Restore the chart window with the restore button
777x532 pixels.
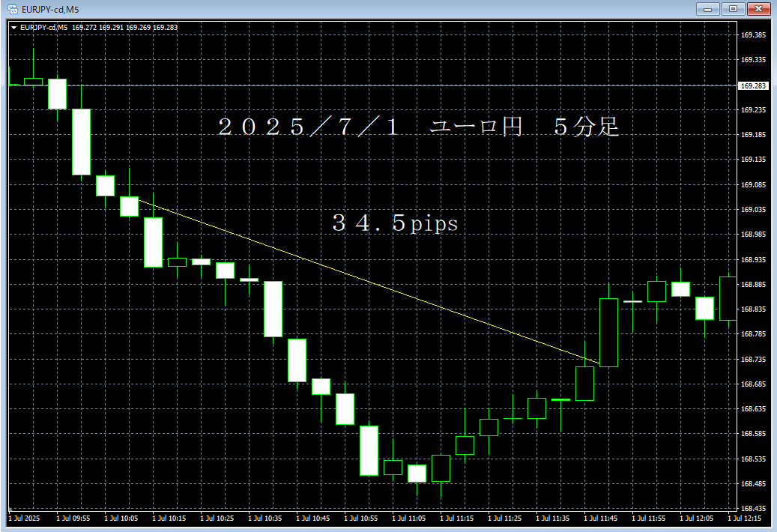(x=733, y=9)
